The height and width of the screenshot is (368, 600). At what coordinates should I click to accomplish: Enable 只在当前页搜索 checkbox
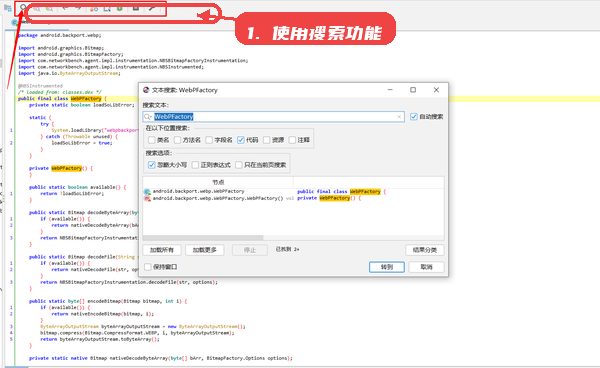pos(239,165)
